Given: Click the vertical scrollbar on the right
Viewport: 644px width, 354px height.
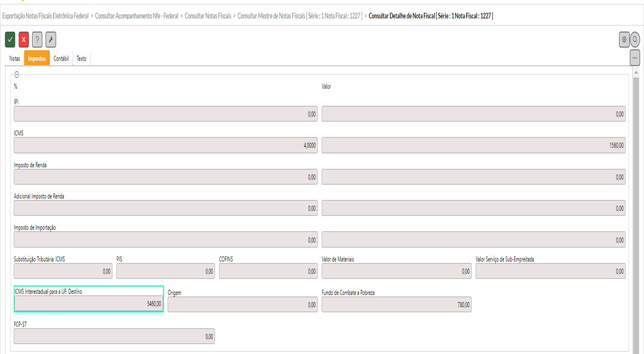Looking at the screenshot, I should 636,209.
